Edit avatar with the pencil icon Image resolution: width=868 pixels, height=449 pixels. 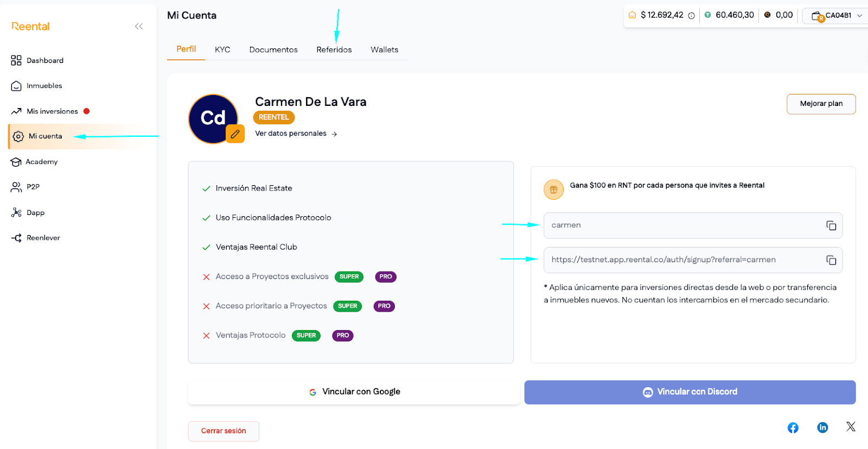(x=235, y=134)
